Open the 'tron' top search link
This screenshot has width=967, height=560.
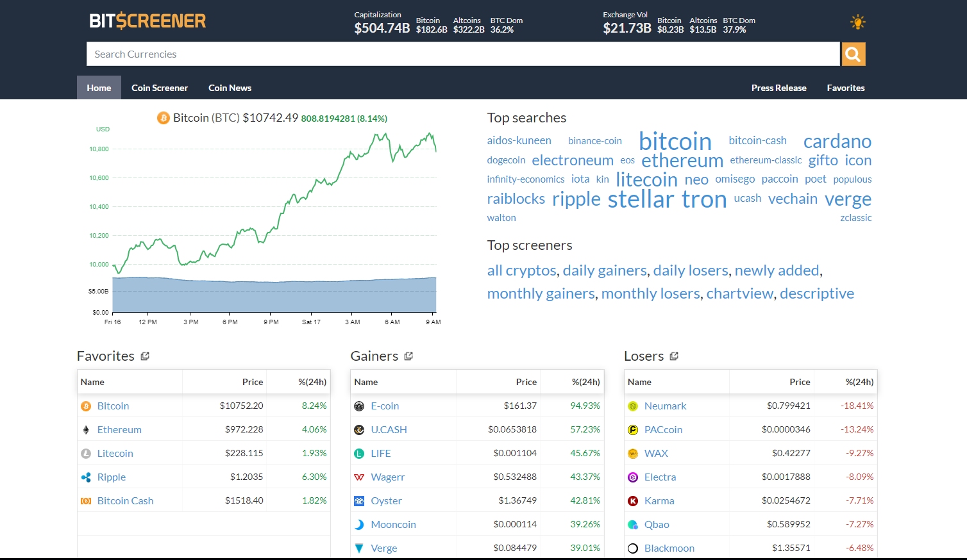[704, 199]
